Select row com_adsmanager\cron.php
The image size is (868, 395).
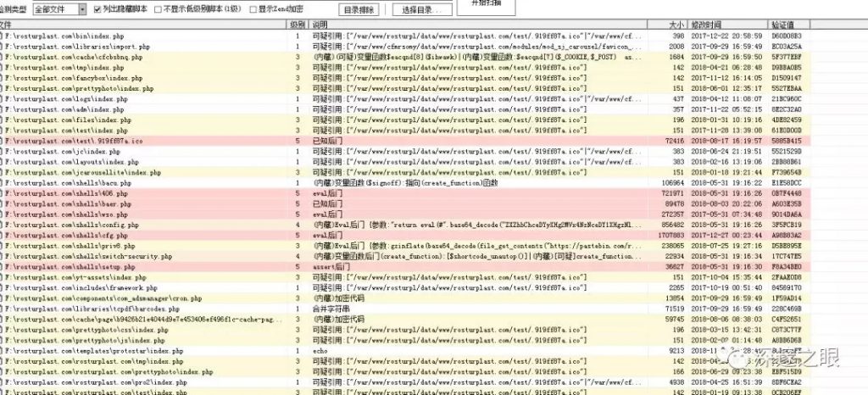point(405,298)
